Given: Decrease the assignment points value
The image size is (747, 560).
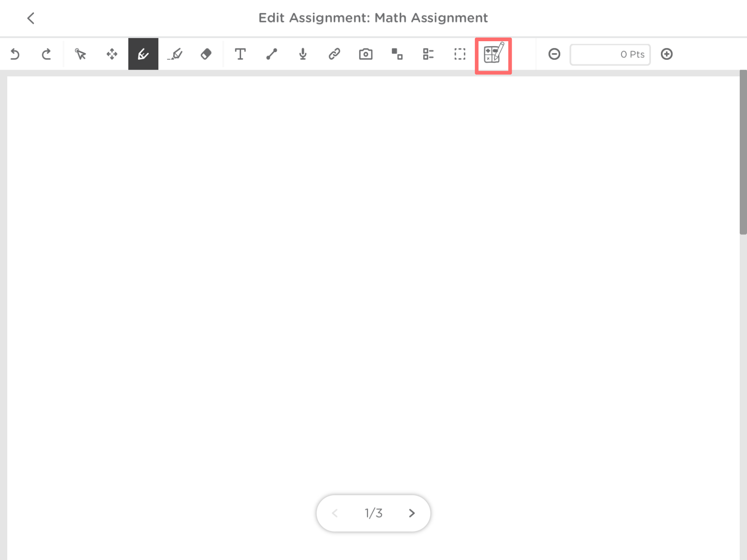Looking at the screenshot, I should (x=554, y=54).
